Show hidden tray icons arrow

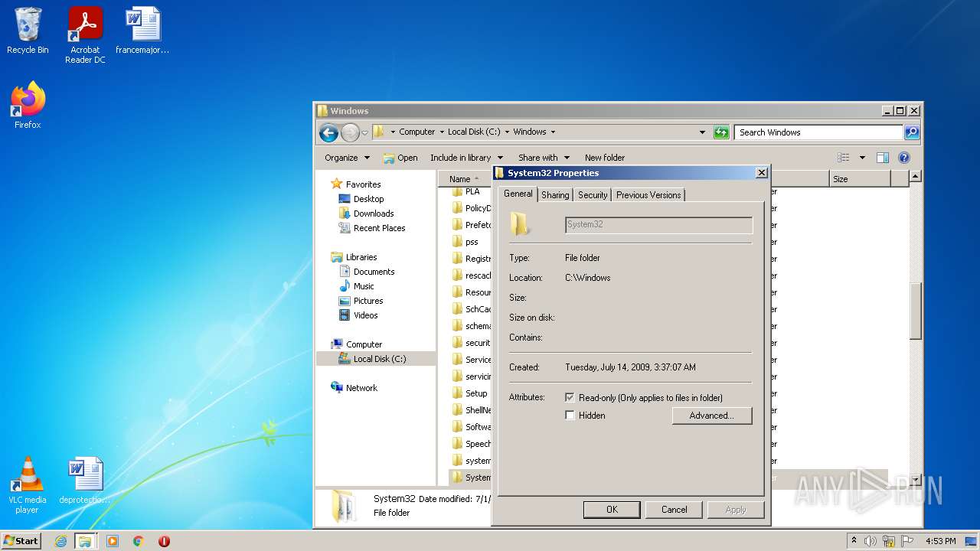point(854,540)
